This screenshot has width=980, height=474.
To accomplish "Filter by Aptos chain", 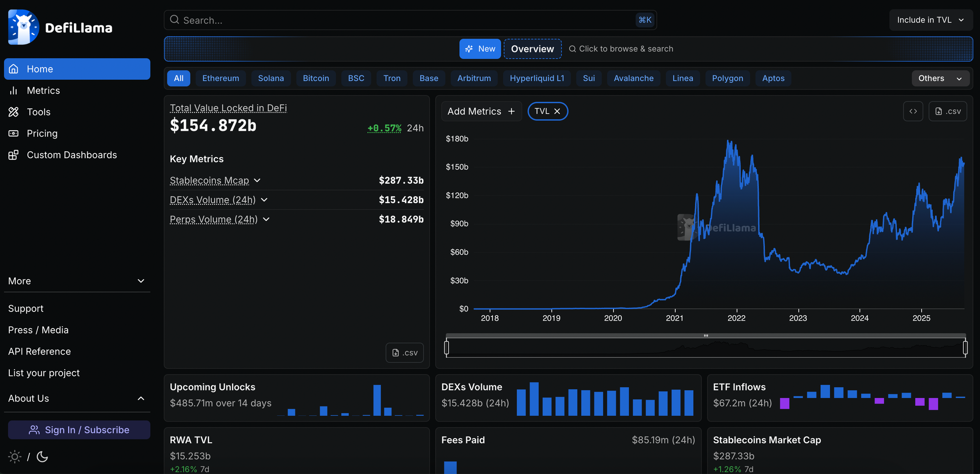I will (774, 78).
